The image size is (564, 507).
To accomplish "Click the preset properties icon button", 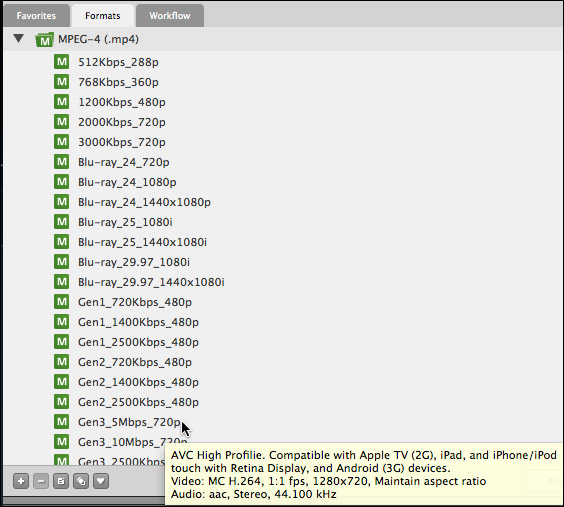I will [x=61, y=481].
